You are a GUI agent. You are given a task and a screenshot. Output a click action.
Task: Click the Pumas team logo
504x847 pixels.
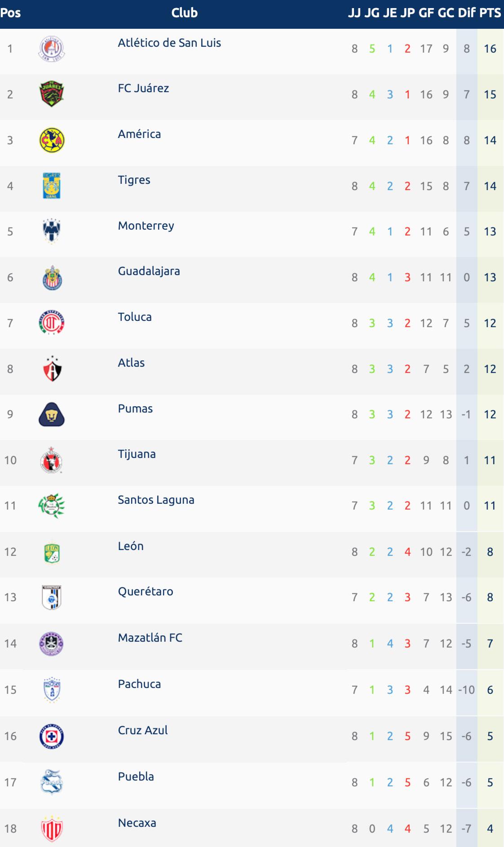52,414
